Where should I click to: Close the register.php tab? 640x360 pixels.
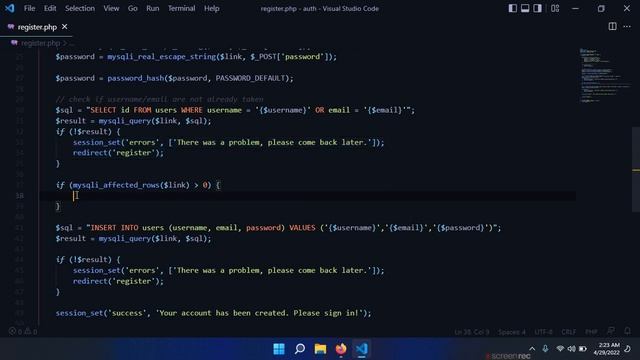pyautogui.click(x=64, y=27)
